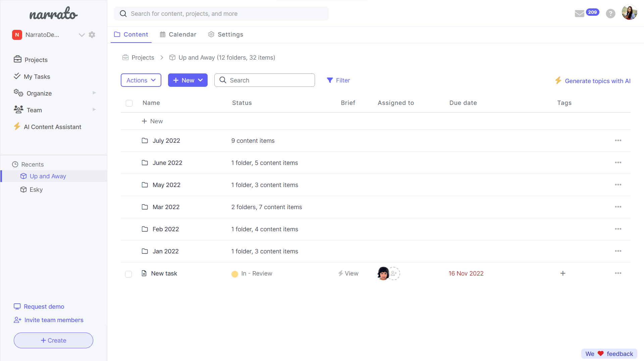Viewport: 644px width, 361px height.
Task: Open more options for Feb 2022
Action: (618, 229)
